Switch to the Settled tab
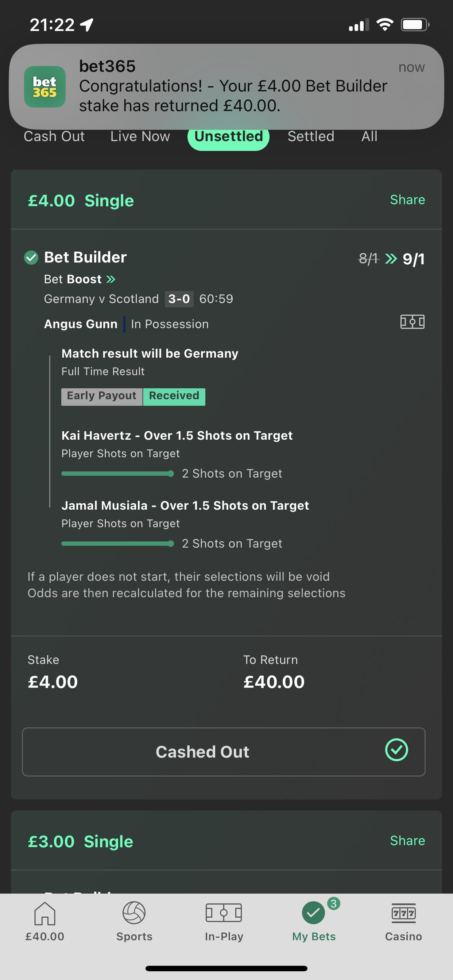Screen dimensions: 453x980 (x=311, y=136)
